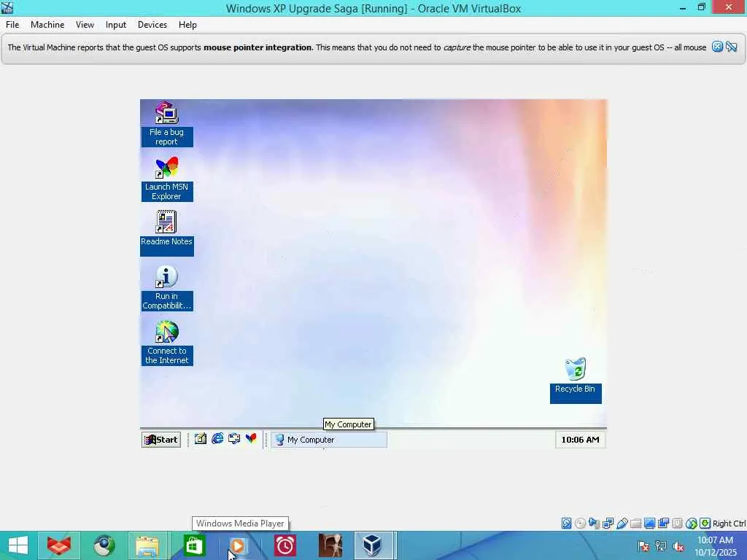This screenshot has height=560, width=747.
Task: Click the optical drive status icon
Action: [x=580, y=524]
